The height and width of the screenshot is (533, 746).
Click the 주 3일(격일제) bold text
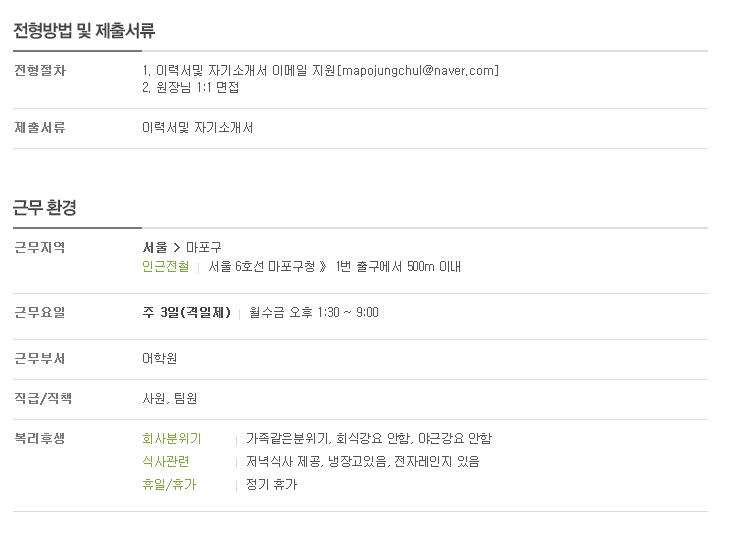click(x=186, y=313)
